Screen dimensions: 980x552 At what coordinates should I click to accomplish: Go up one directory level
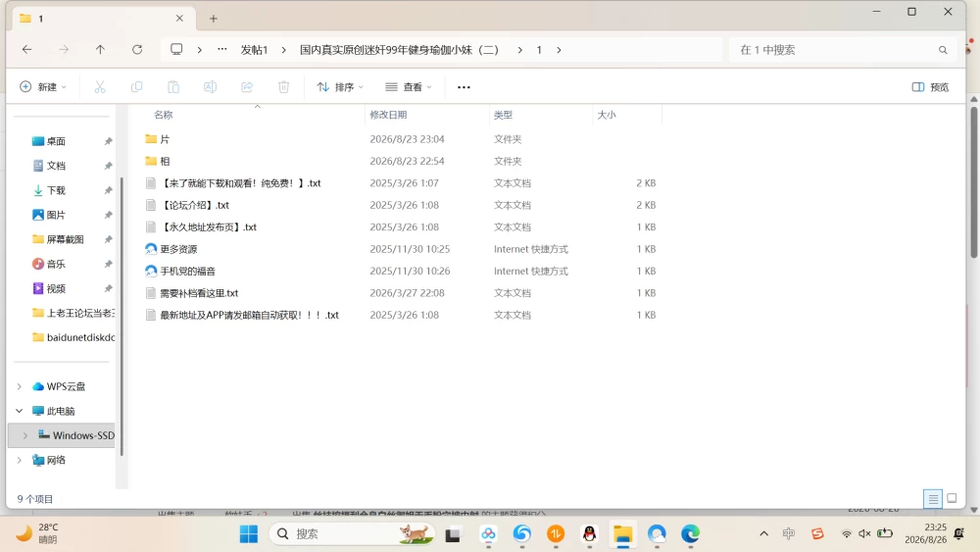pos(100,49)
